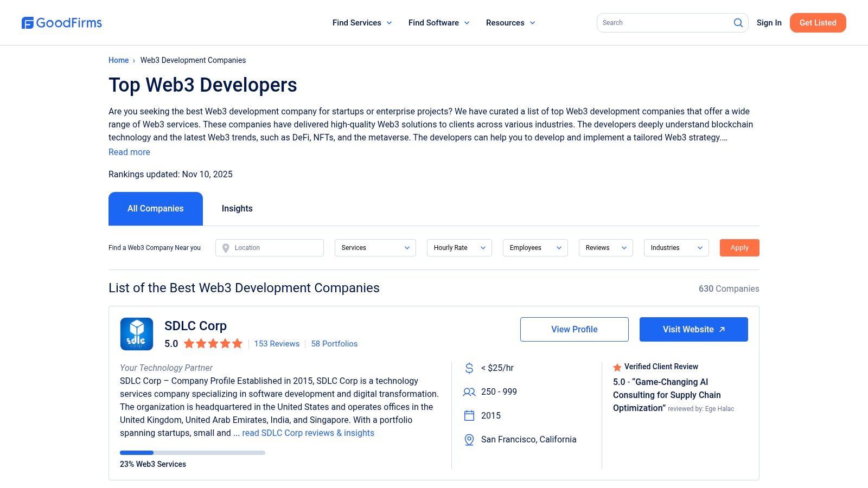The width and height of the screenshot is (868, 488).
Task: Click the SDLC Corp company name
Action: tap(195, 326)
